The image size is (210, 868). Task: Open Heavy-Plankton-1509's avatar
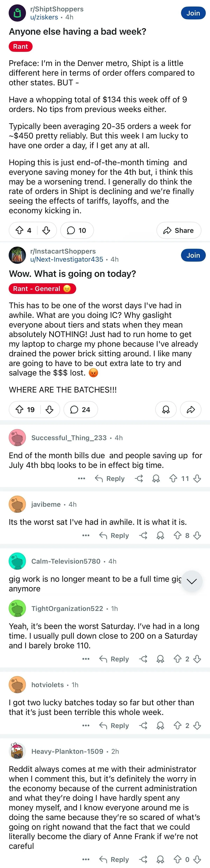tap(17, 751)
